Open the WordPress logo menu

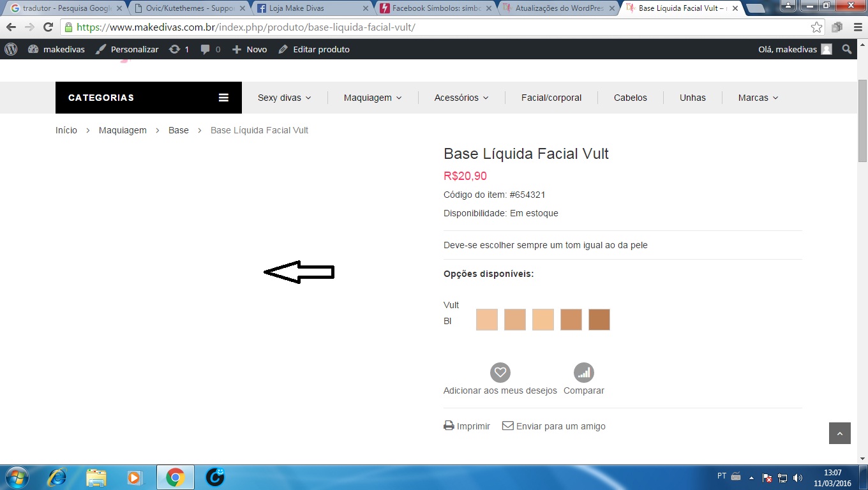11,49
